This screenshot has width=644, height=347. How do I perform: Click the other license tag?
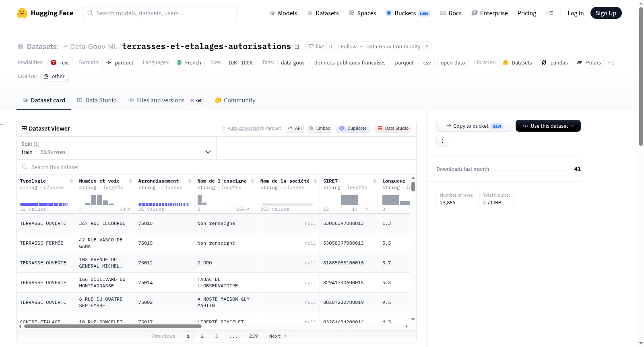coord(54,76)
